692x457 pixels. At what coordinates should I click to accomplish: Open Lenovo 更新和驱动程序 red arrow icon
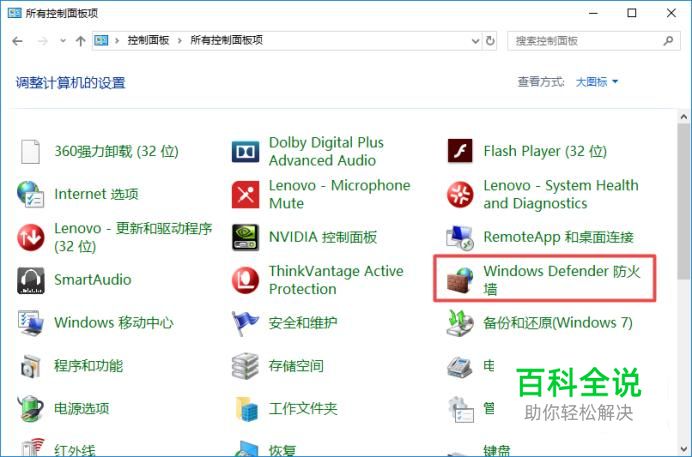point(30,237)
